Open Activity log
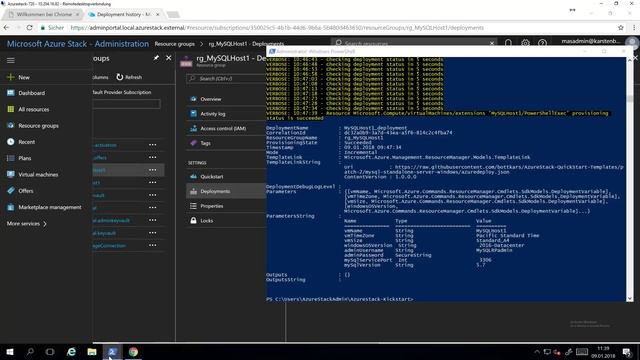Image resolution: width=640 pixels, height=360 pixels. [x=213, y=114]
